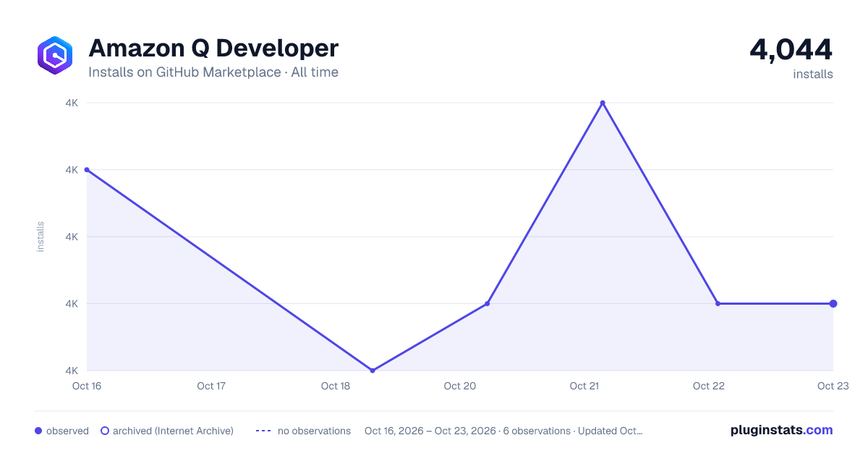The height and width of the screenshot is (456, 868).
Task: Click the Oct 17 axis label
Action: click(211, 386)
